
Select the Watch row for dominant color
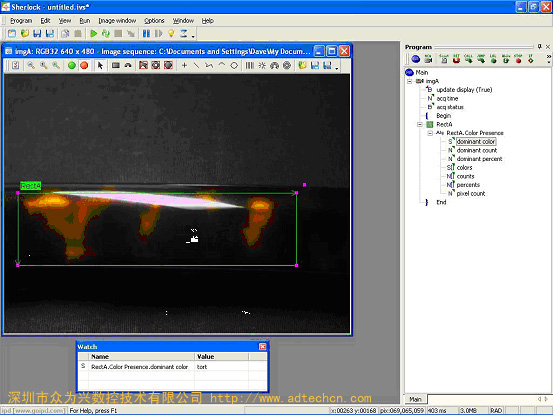(x=172, y=367)
